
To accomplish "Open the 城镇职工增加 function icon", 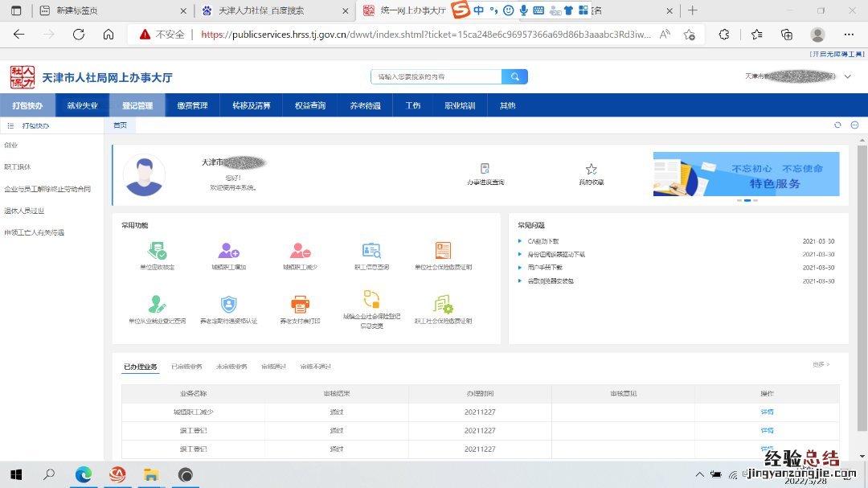I will pos(229,251).
